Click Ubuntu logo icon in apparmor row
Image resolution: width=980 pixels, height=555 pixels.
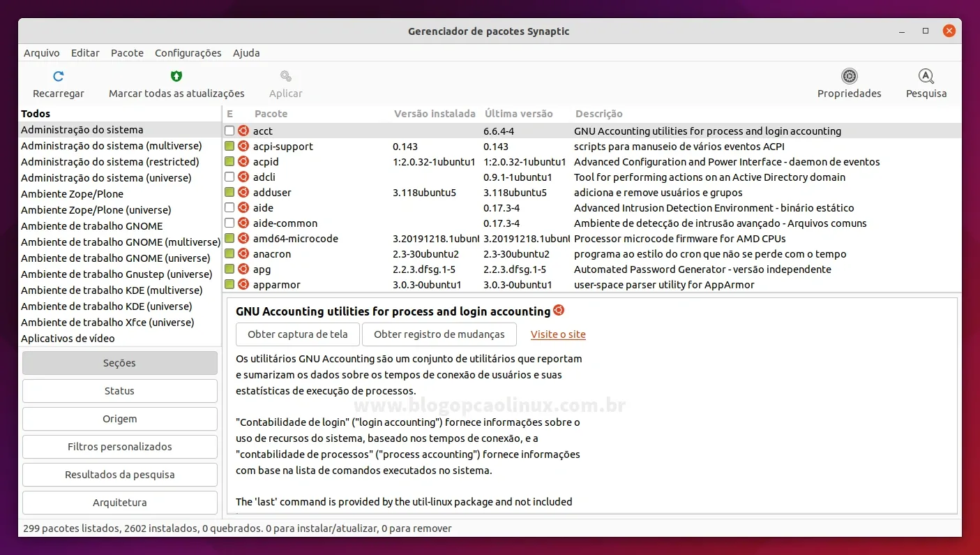pos(243,284)
